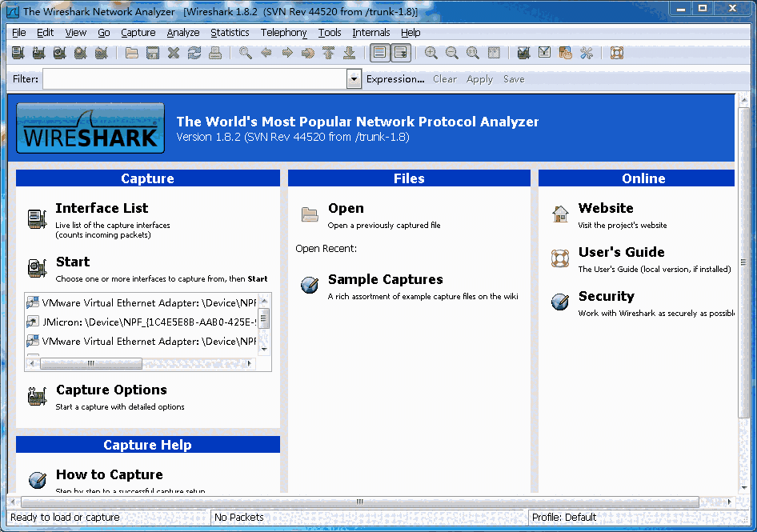Open the Expression builder

tap(395, 79)
